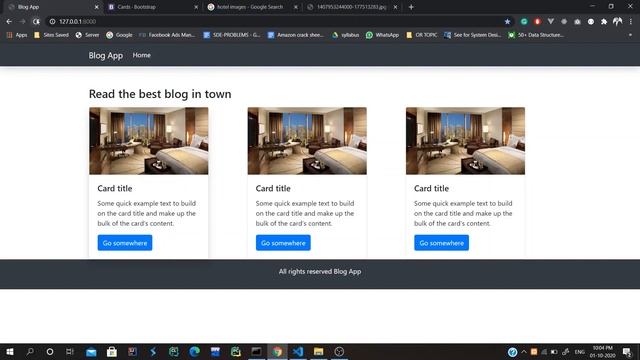Open the Apps bookmarks shortcut
Image resolution: width=640 pixels, height=360 pixels.
point(17,35)
